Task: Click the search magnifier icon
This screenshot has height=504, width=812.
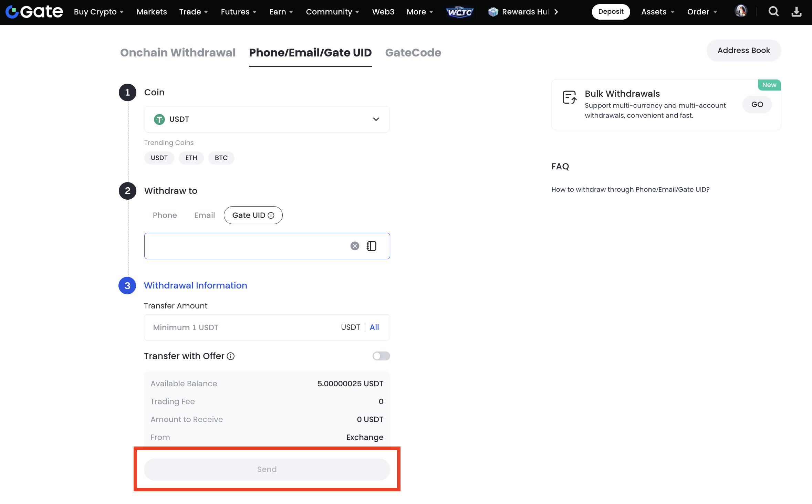Action: click(x=773, y=12)
